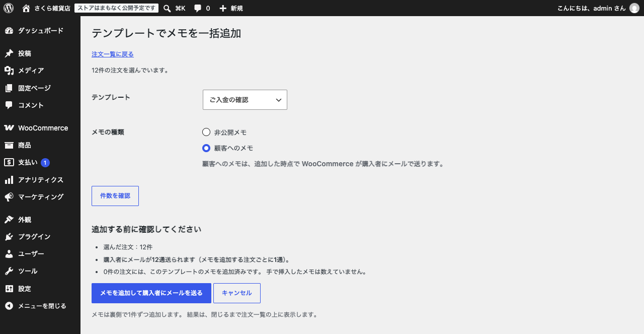Viewport: 644px width, 334px height.
Task: Click the 支払い notification badge 1
Action: click(45, 162)
